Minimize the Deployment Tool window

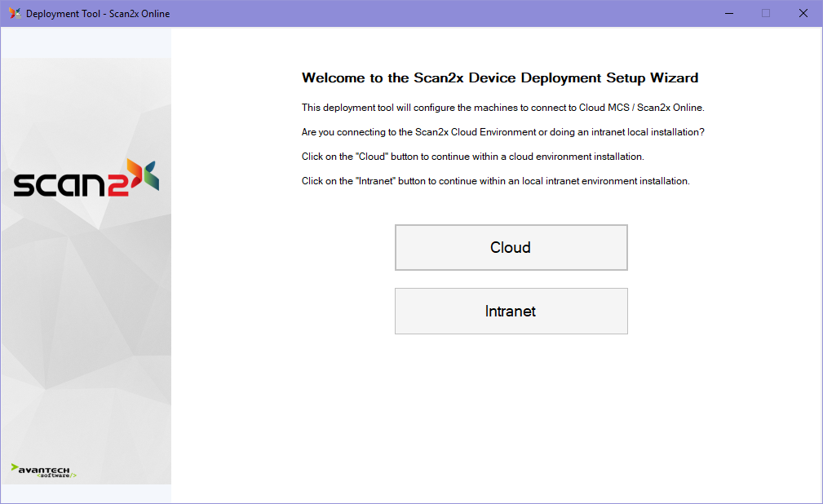728,13
